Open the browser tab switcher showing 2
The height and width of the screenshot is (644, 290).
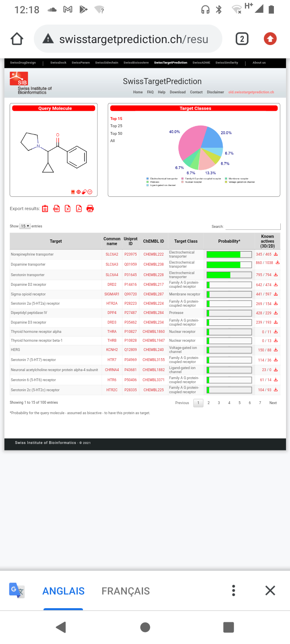coord(242,39)
